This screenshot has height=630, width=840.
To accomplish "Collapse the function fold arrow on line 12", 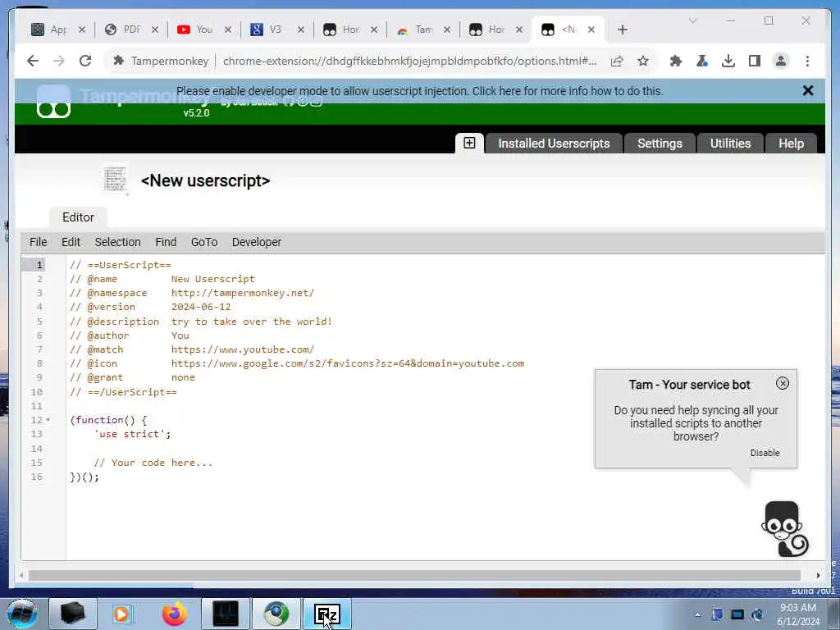I will 48,420.
